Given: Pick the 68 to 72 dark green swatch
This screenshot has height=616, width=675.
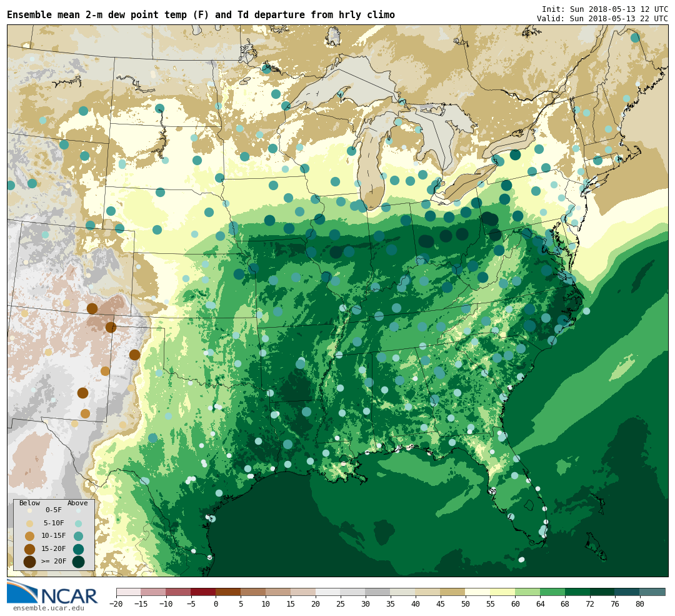Looking at the screenshot, I should click(578, 592).
